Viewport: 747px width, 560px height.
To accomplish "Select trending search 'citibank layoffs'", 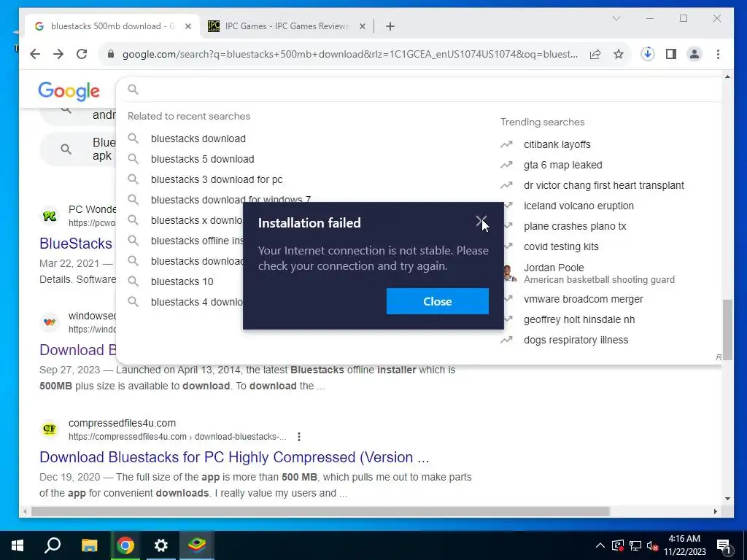I will tap(557, 144).
